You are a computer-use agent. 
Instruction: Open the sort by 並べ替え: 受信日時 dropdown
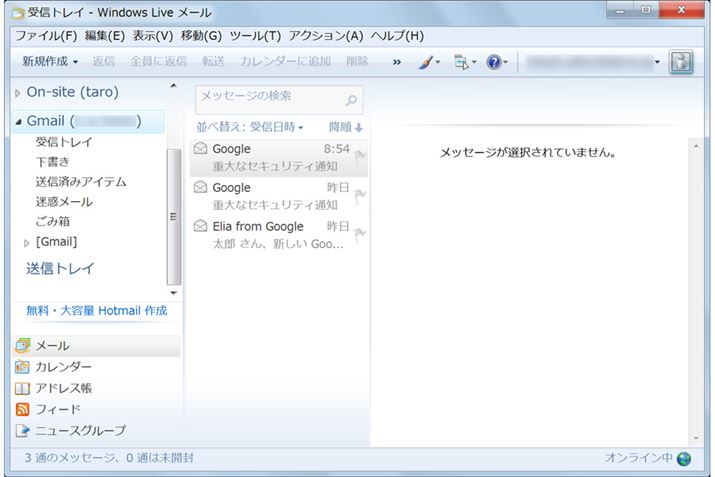click(x=250, y=127)
